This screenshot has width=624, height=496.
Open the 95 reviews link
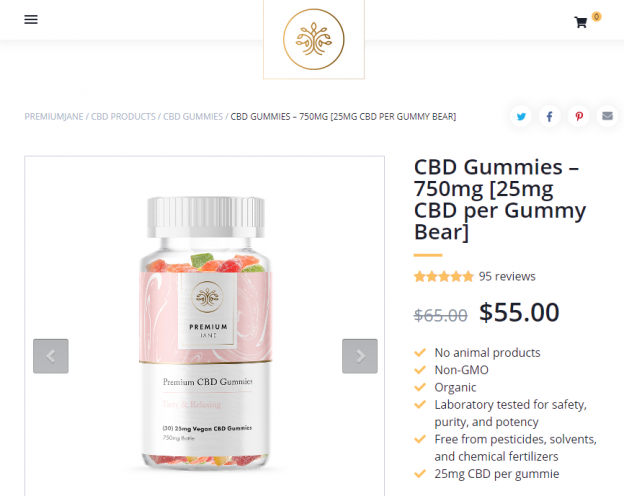click(507, 276)
